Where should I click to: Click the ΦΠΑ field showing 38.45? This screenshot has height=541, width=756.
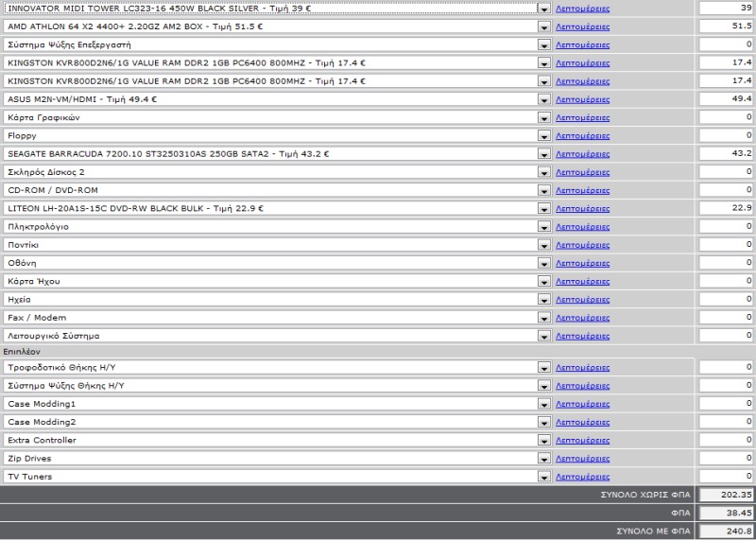coord(726,513)
